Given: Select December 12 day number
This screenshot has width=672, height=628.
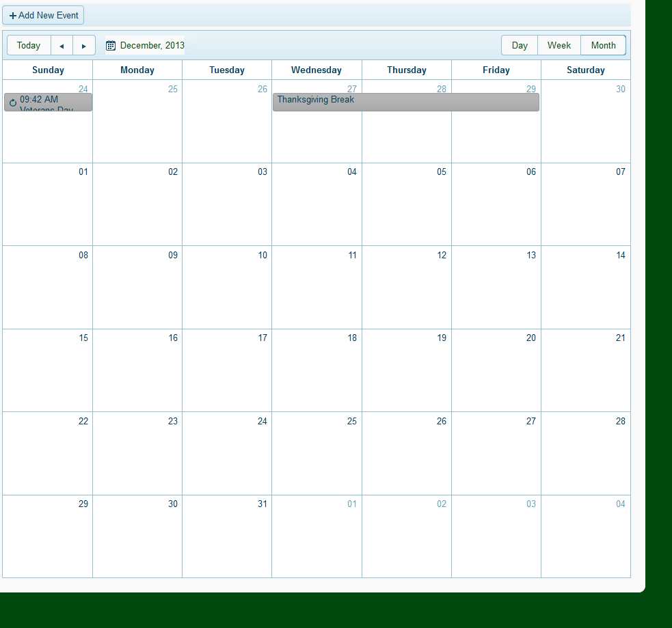Looking at the screenshot, I should 442,256.
